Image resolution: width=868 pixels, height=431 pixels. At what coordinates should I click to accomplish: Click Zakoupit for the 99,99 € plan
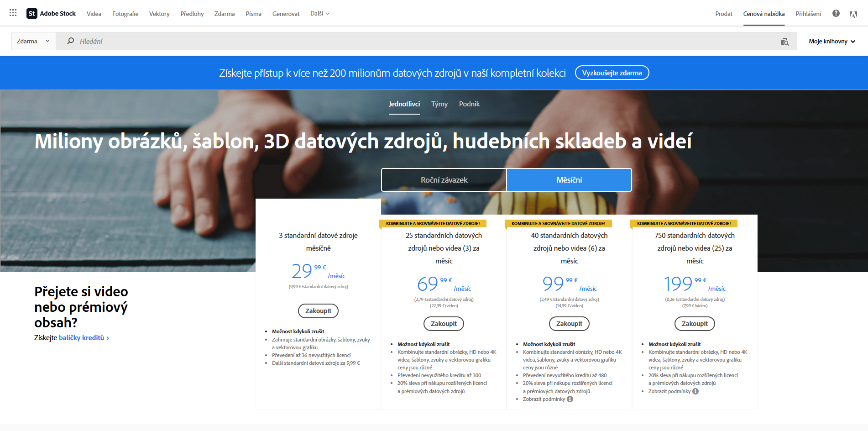[x=569, y=324]
